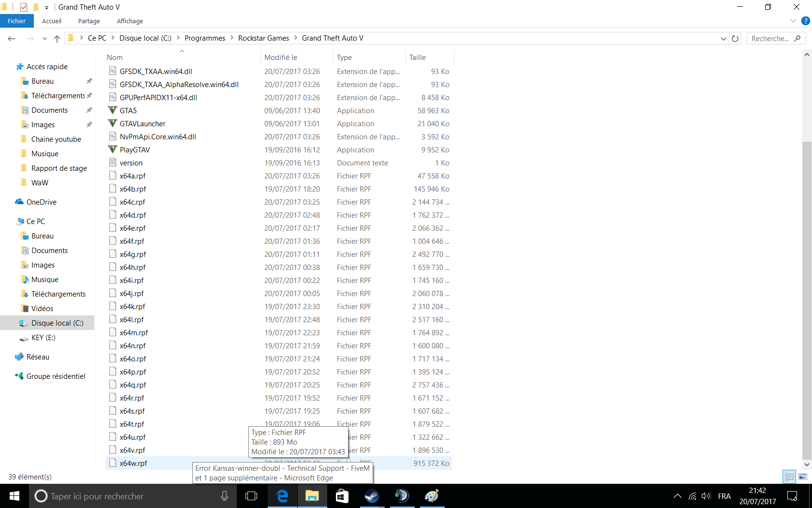Click the Wi-Fi network tray icon

(692, 496)
